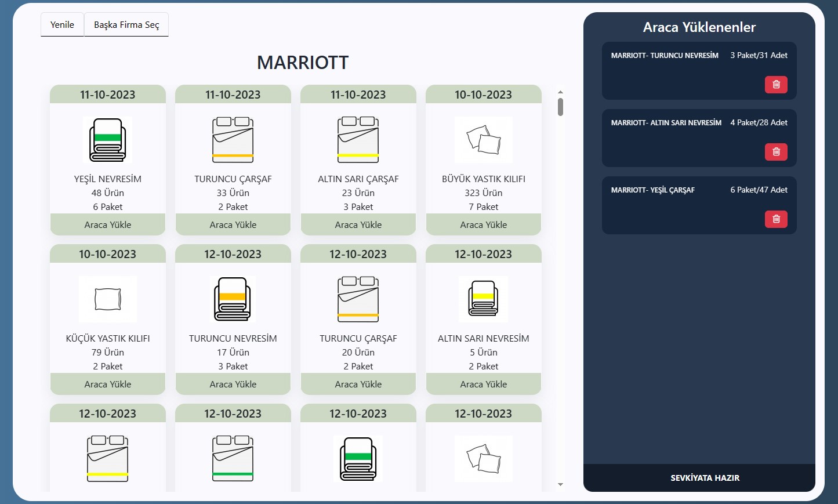Click the scroll up arrow of product list

560,92
